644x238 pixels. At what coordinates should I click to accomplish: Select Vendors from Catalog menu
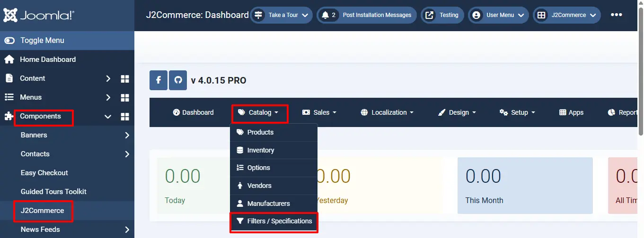click(273, 186)
